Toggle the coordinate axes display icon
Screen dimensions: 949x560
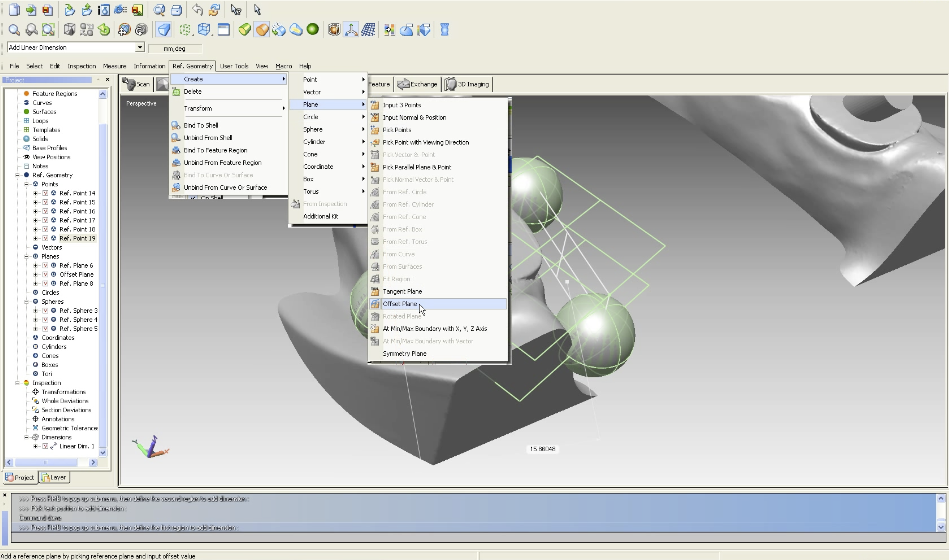tap(351, 30)
